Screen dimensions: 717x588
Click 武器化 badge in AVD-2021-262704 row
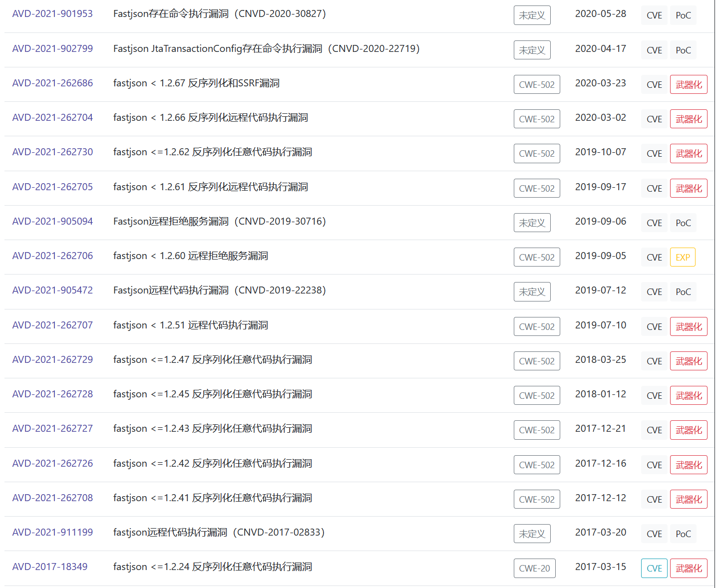[689, 119]
